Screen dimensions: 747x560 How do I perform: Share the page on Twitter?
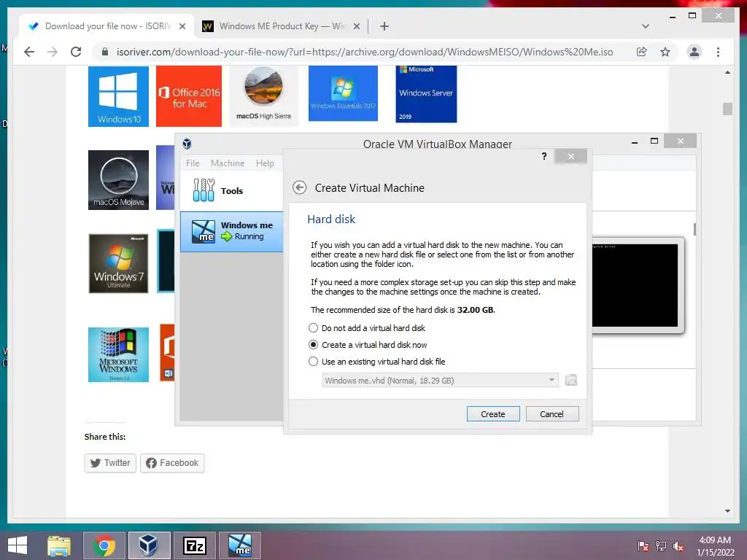110,463
